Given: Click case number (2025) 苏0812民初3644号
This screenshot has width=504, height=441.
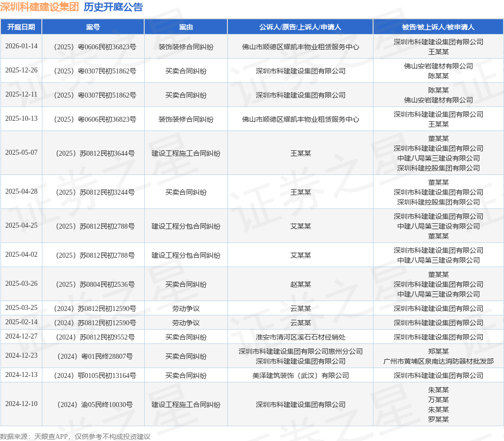Looking at the screenshot, I should point(95,153).
